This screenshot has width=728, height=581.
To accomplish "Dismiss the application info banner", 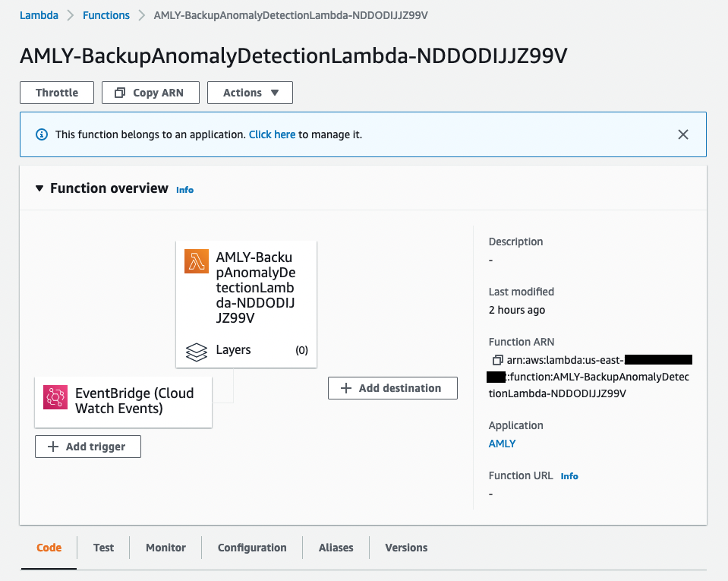I will coord(682,134).
